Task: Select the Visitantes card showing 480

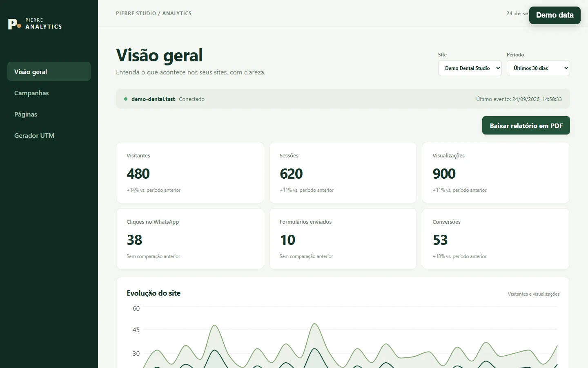Action: pos(190,173)
